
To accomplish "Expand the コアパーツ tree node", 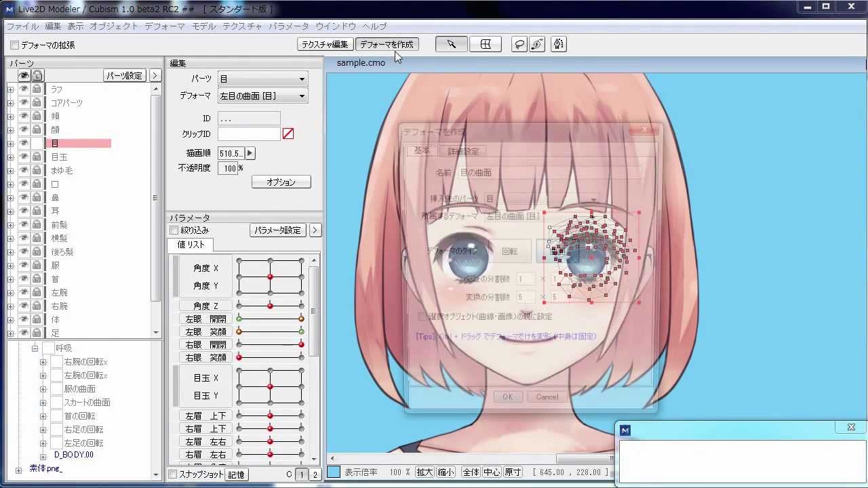I will click(x=10, y=103).
